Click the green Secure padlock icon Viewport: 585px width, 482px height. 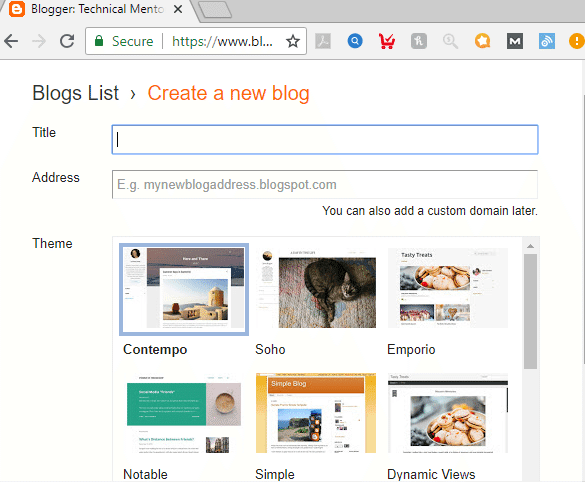coord(99,41)
